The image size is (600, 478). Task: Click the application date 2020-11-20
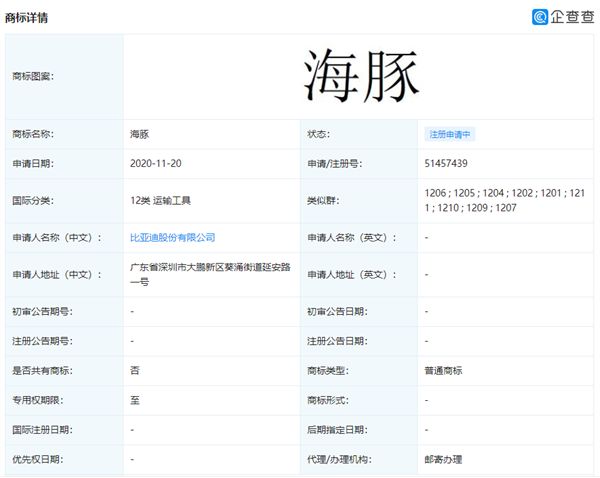(x=158, y=162)
